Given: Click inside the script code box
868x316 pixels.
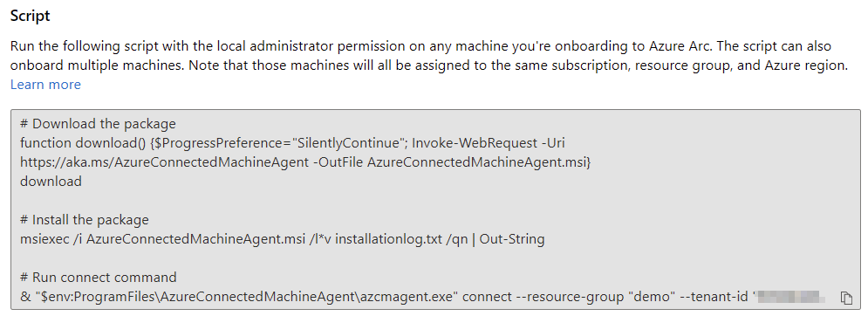Looking at the screenshot, I should pyautogui.click(x=435, y=210).
